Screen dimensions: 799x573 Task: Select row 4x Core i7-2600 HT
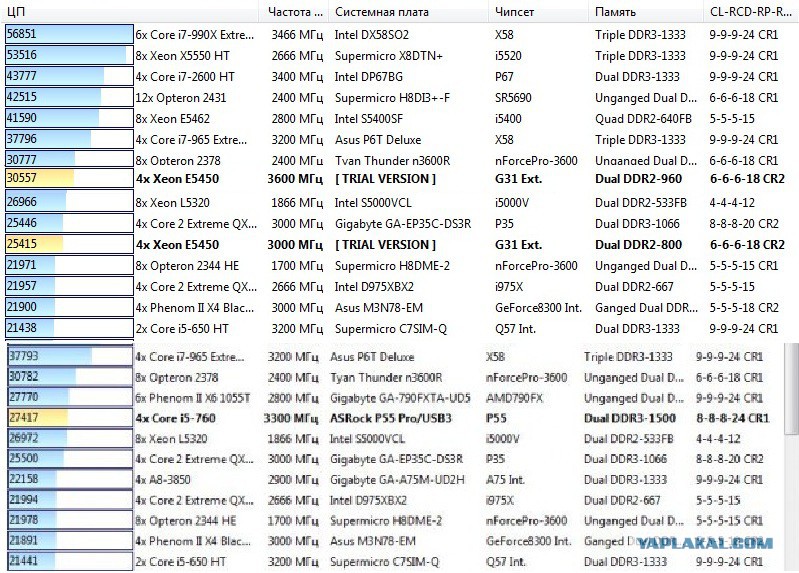[x=392, y=76]
